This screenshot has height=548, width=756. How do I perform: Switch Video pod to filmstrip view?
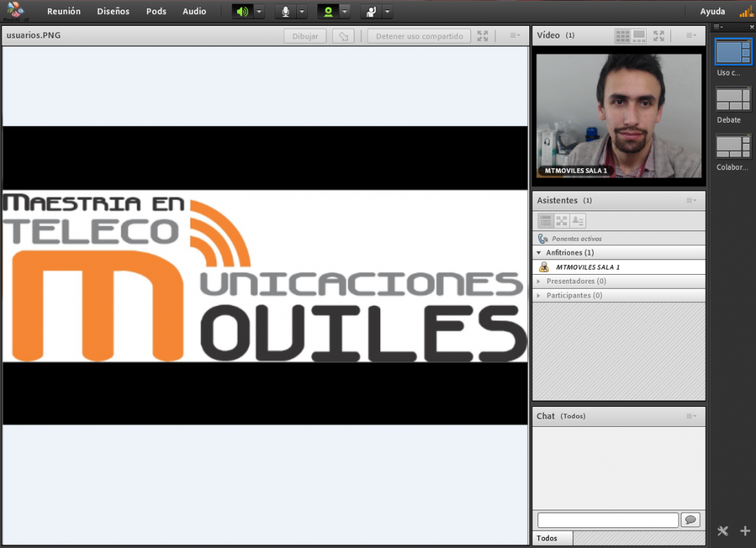(639, 35)
